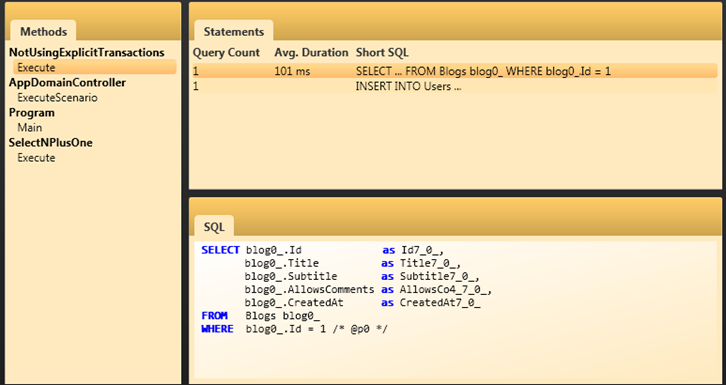Select the SELECT FROM Blogs statement row

click(x=455, y=71)
